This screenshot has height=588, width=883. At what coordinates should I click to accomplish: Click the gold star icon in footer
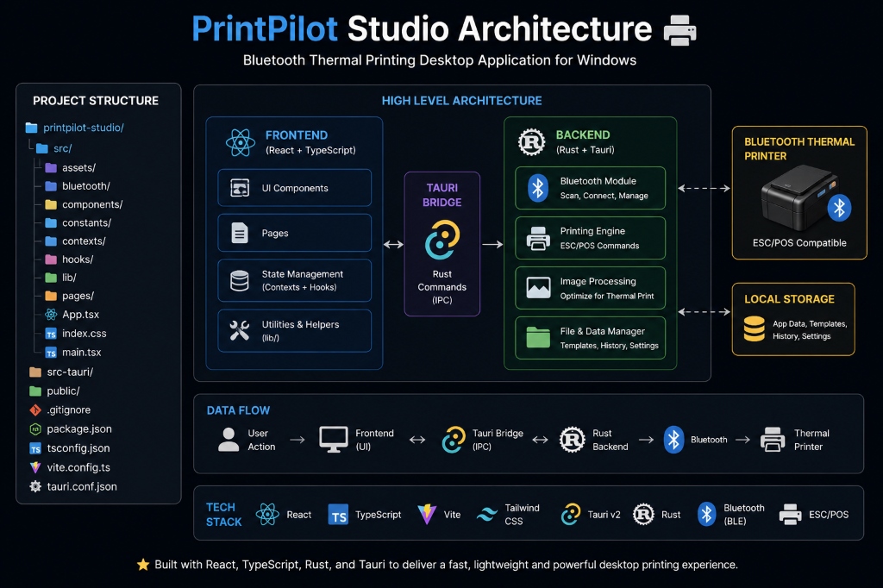pyautogui.click(x=143, y=565)
